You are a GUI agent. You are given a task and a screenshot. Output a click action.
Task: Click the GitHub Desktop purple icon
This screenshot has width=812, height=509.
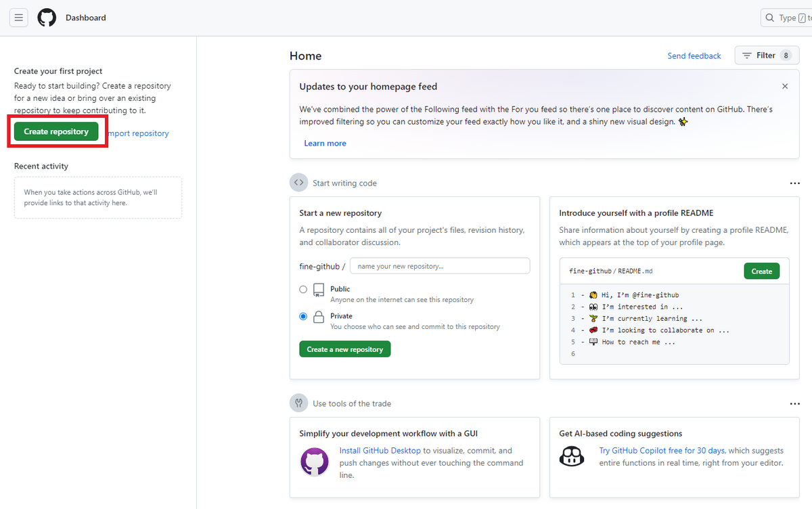(x=315, y=462)
